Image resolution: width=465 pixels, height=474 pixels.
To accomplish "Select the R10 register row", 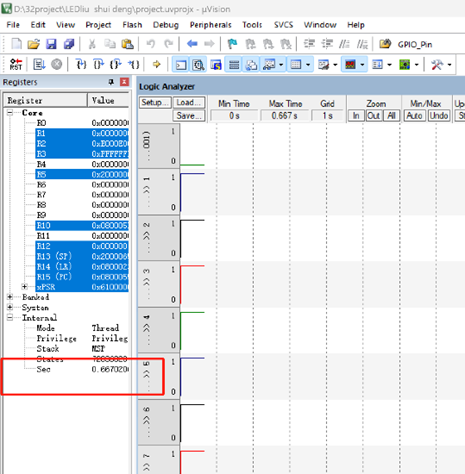I will tap(82, 225).
